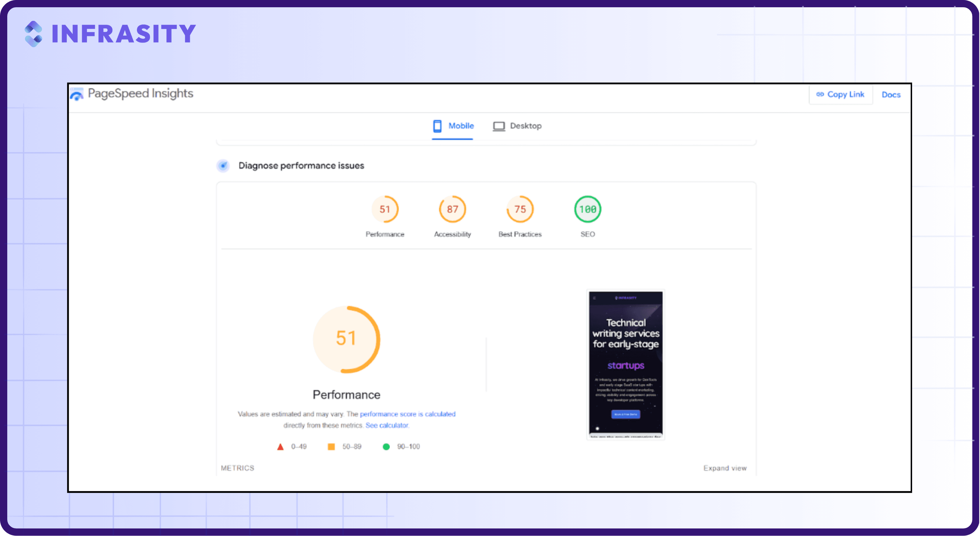
Task: Click the PageSpeed Insights logo icon
Action: click(x=77, y=94)
